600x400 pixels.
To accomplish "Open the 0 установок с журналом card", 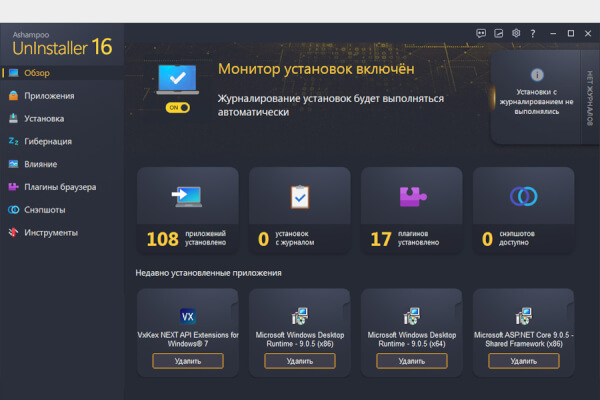I will pyautogui.click(x=300, y=210).
